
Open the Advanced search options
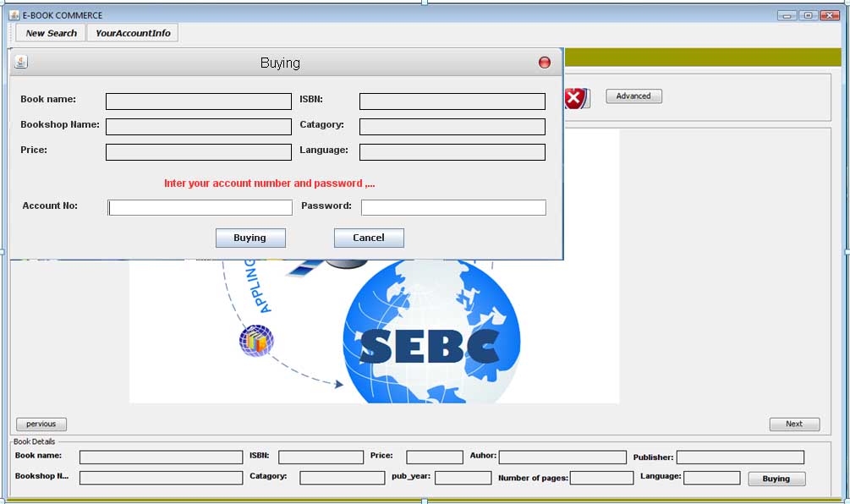click(633, 96)
